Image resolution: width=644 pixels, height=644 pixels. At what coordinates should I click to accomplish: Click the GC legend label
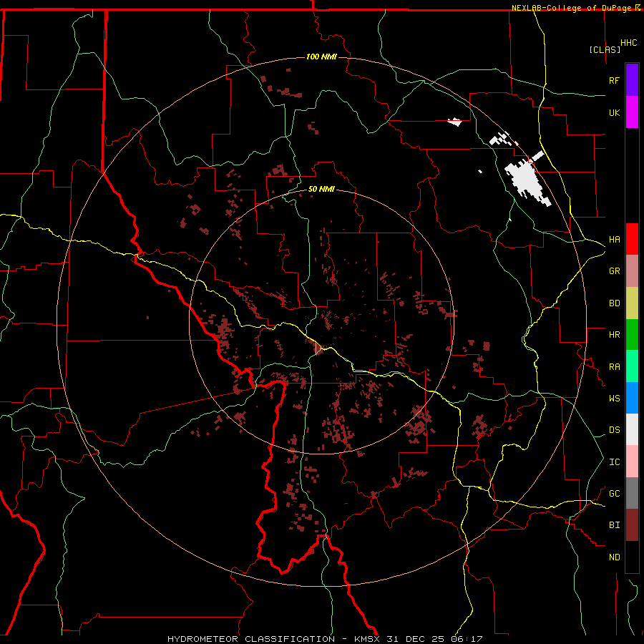coord(614,493)
